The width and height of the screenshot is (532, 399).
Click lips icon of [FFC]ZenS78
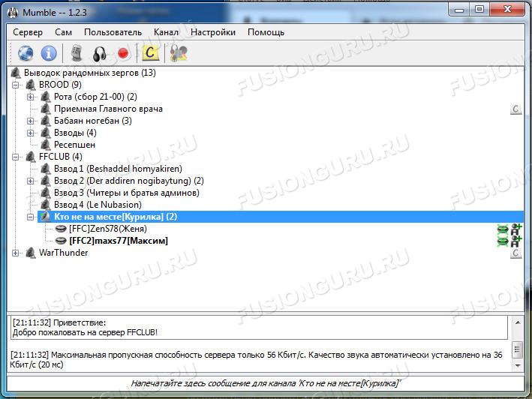coord(60,229)
